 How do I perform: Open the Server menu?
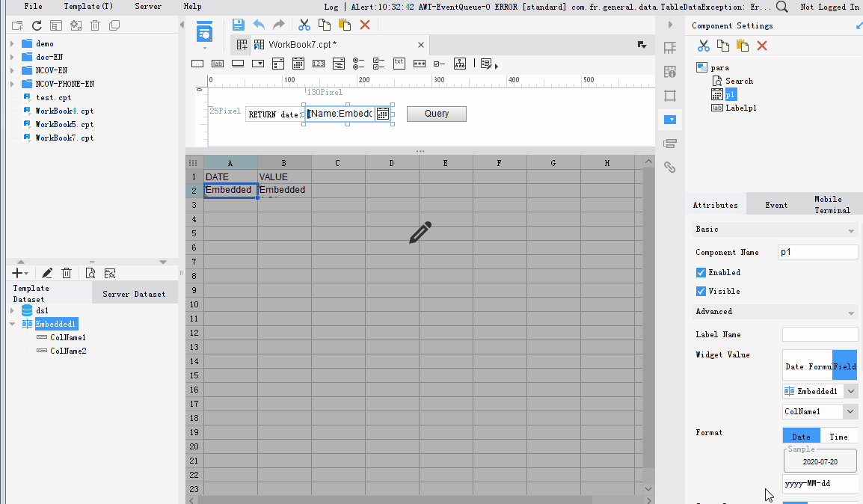pos(148,6)
